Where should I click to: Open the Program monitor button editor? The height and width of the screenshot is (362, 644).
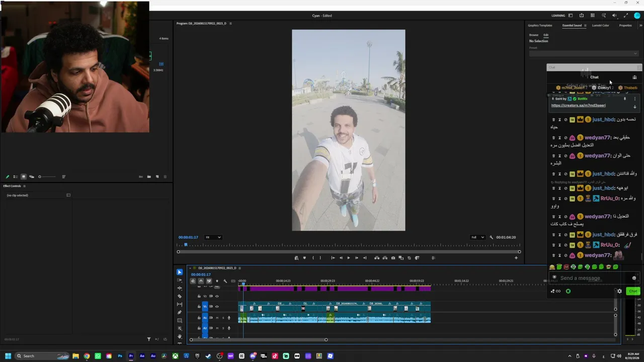tap(516, 258)
